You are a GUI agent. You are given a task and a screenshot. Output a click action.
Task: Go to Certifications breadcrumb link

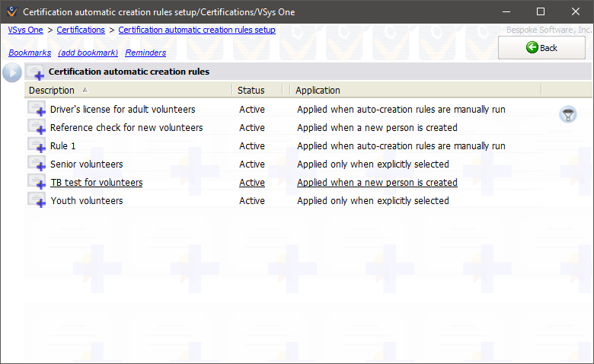[x=81, y=30]
